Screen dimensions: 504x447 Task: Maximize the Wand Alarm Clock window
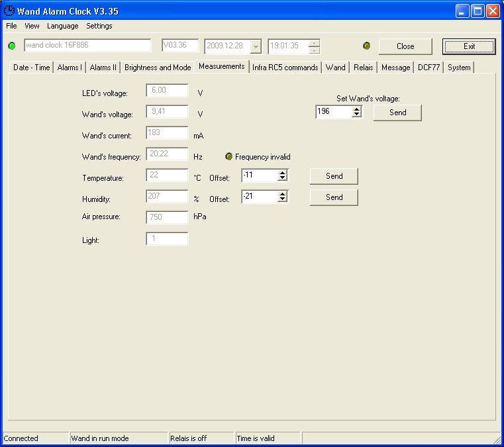tap(478, 11)
